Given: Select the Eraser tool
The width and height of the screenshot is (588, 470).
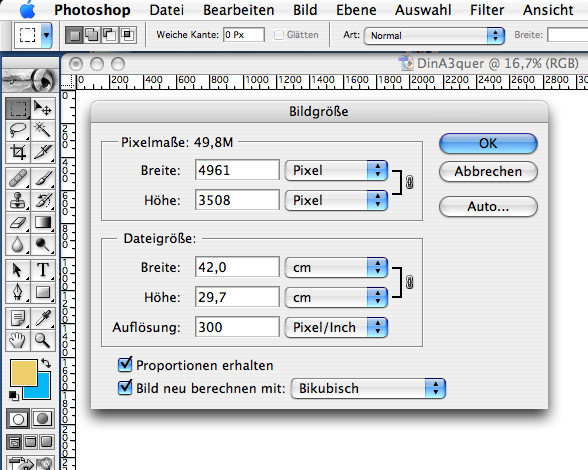Looking at the screenshot, I should point(18,222).
